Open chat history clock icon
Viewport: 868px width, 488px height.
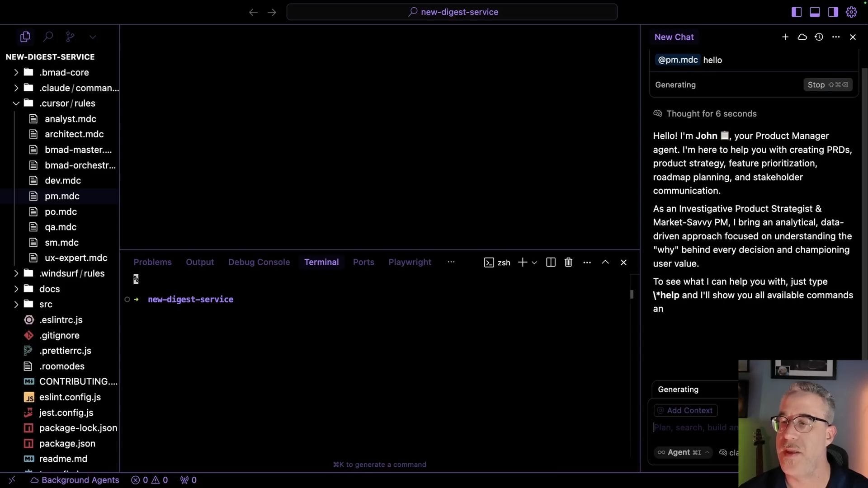[x=819, y=37]
